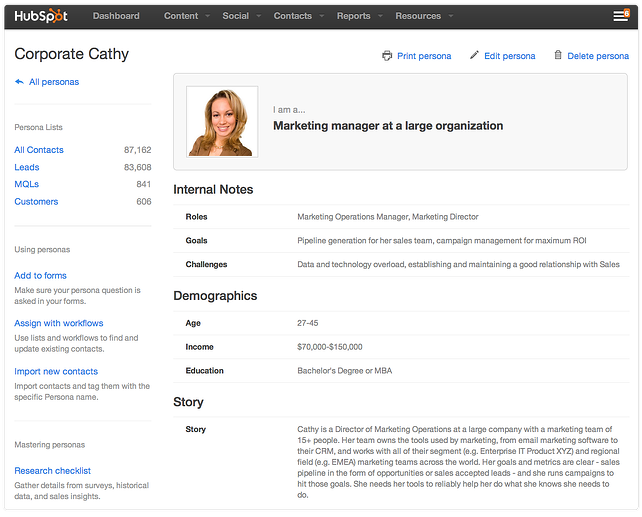Click the HubSpot logo
This screenshot has height=517, width=642.
(x=40, y=16)
